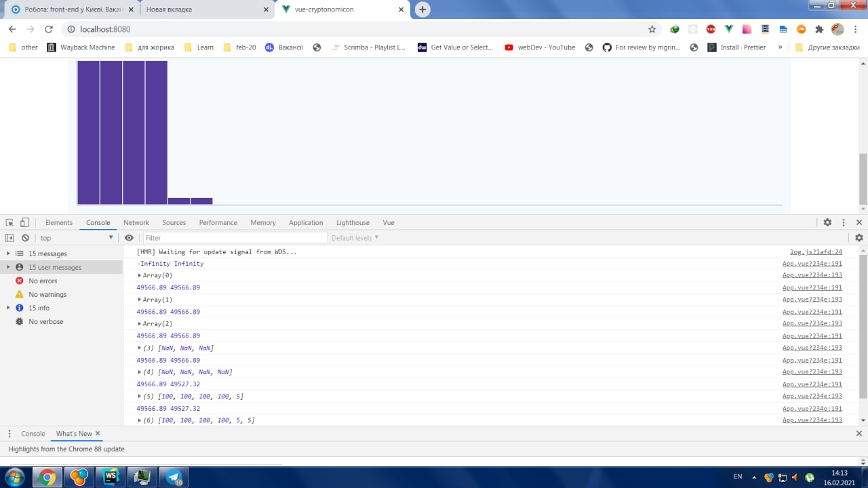868x488 pixels.
Task: Clear the console
Action: coord(25,238)
